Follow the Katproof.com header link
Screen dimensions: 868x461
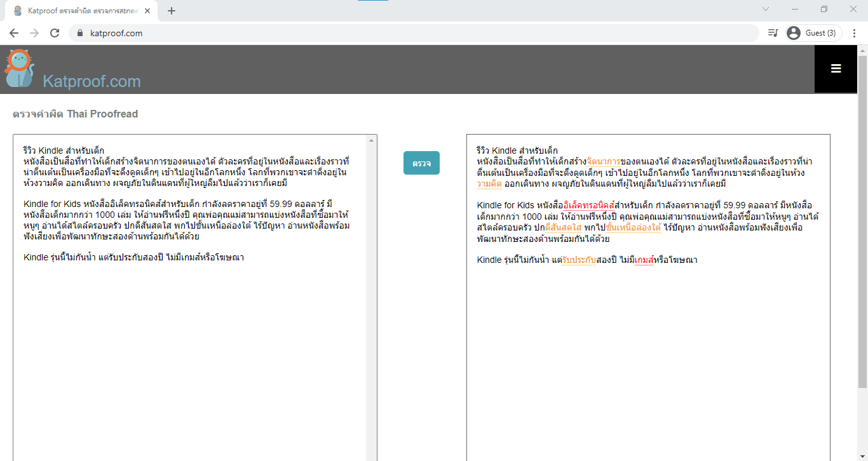point(92,81)
